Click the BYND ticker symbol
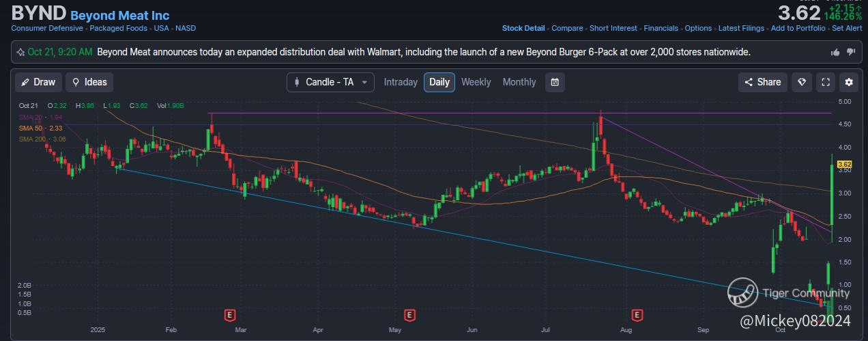This screenshot has width=868, height=341. click(x=39, y=13)
